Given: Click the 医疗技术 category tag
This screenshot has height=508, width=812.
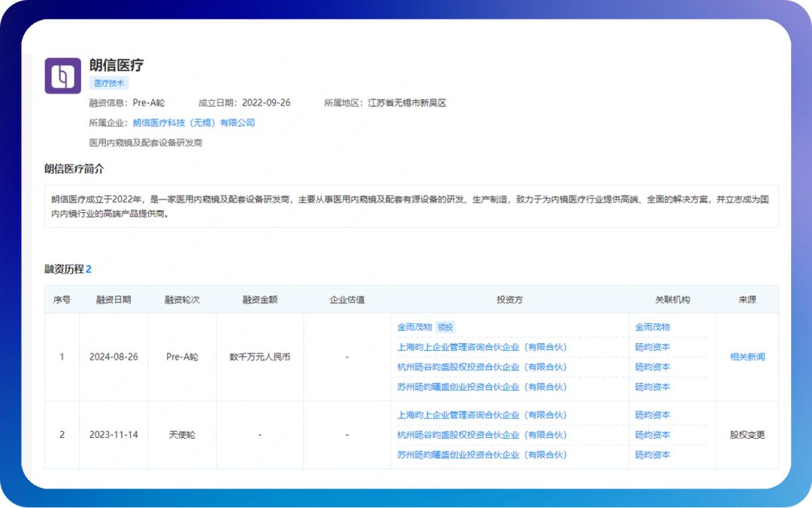Looking at the screenshot, I should click(x=109, y=83).
